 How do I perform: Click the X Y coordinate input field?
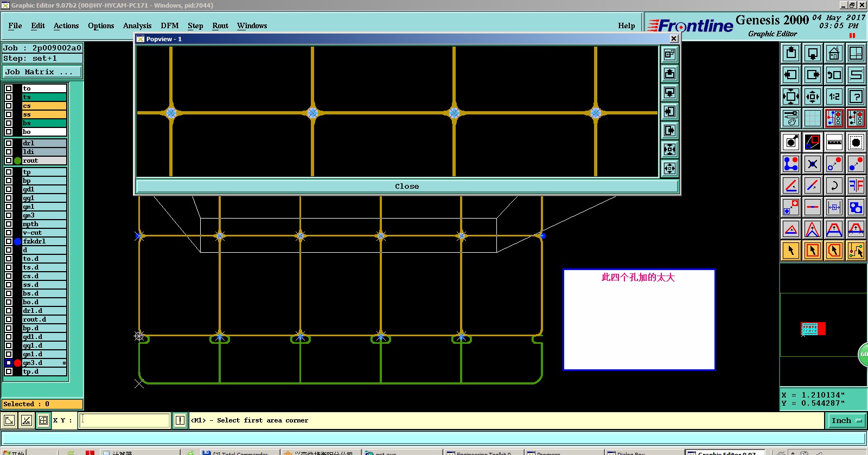(x=124, y=420)
